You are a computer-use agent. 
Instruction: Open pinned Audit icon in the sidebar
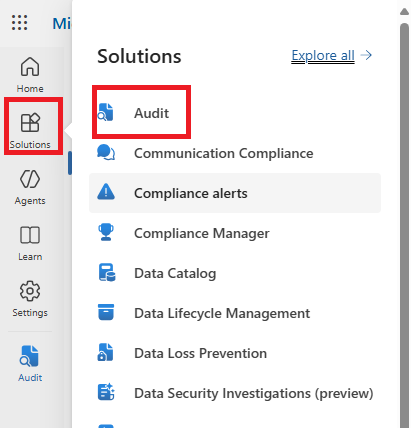(x=30, y=356)
